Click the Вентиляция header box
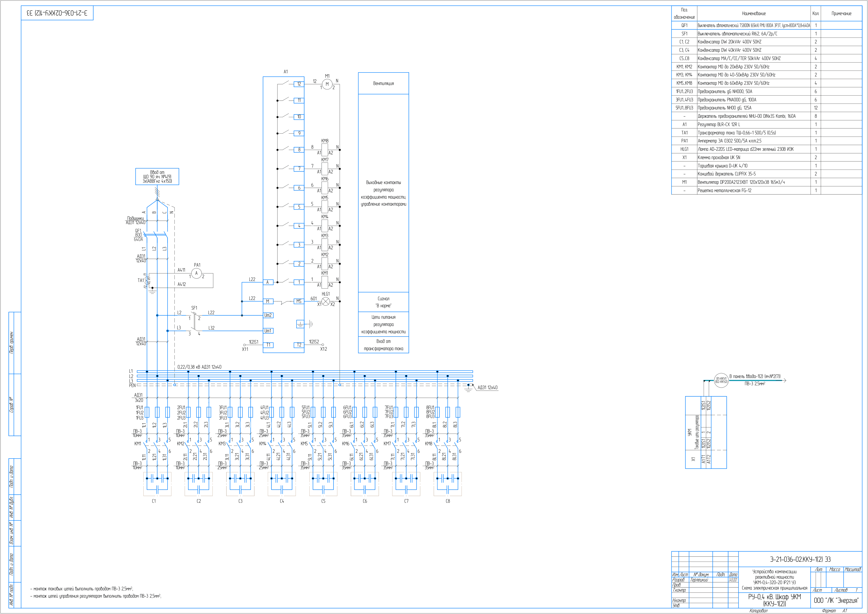The height and width of the screenshot is (614, 868). [383, 83]
